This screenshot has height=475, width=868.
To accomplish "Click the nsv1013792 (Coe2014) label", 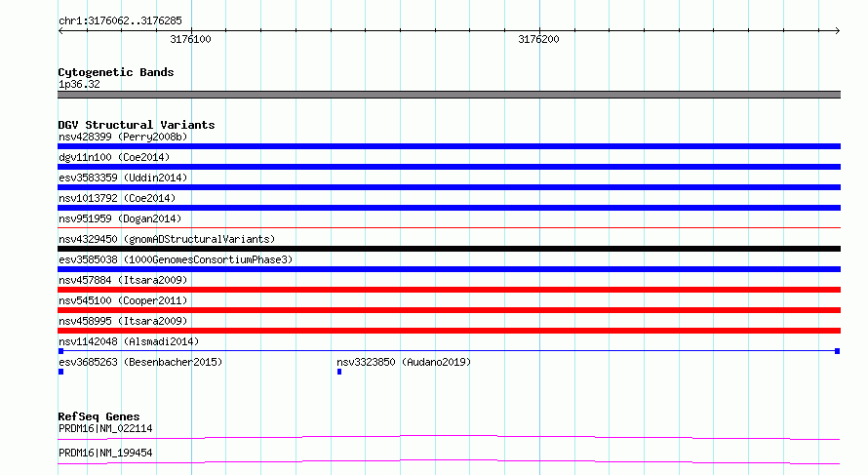I will pos(117,198).
